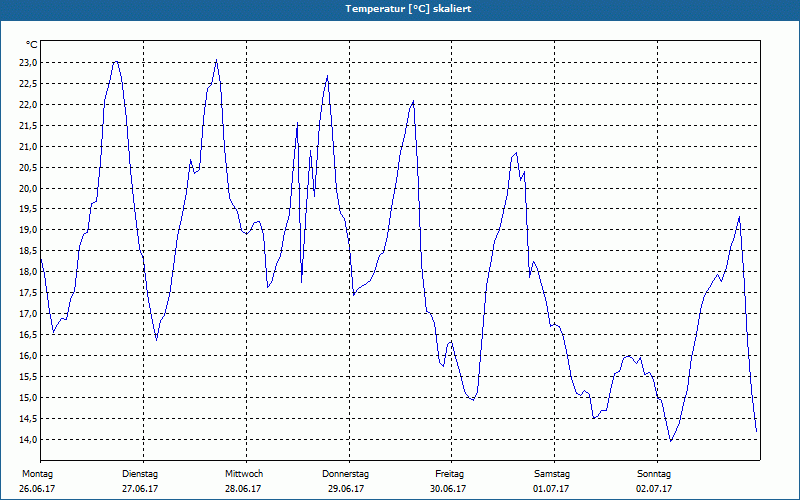The width and height of the screenshot is (800, 500).
Task: Click the 30.06.17 date label
Action: coord(448,489)
